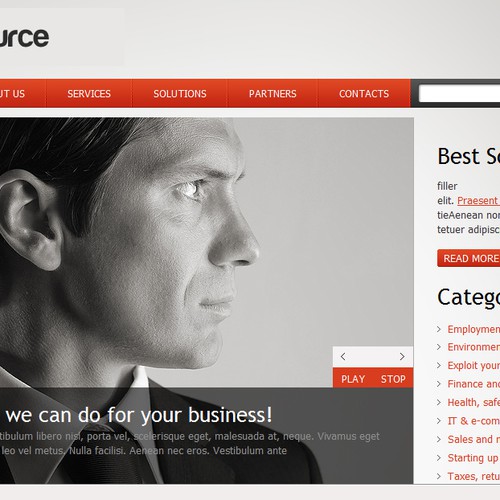The image size is (500, 500).
Task: Click the partially visible US nav item
Action: (x=12, y=94)
